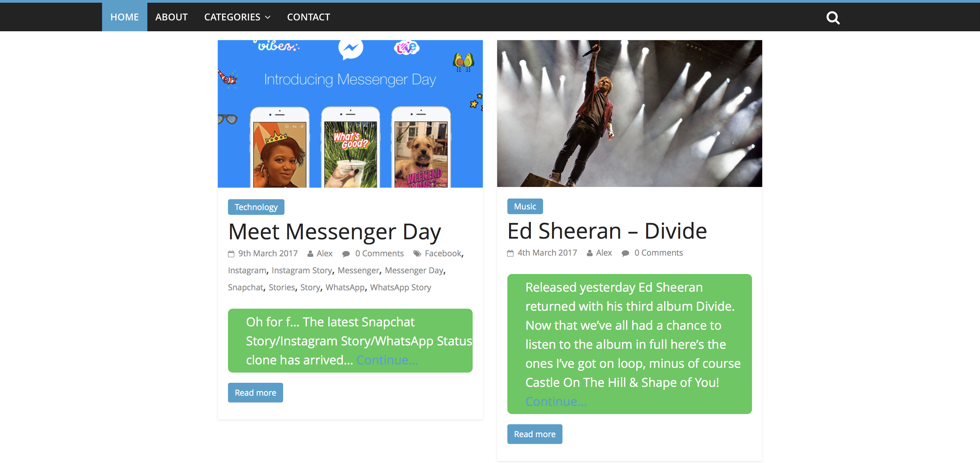Viewport: 980px width, 463px height.
Task: Click the 4th March 2017 date
Action: click(x=547, y=253)
